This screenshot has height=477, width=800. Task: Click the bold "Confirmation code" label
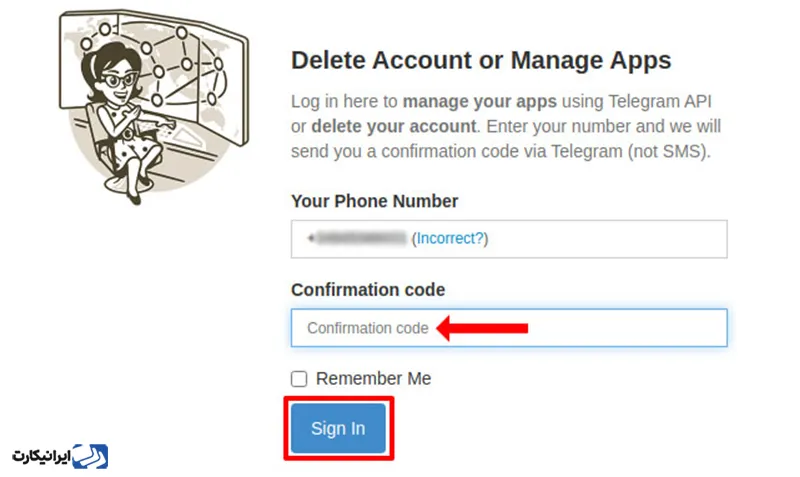point(368,289)
